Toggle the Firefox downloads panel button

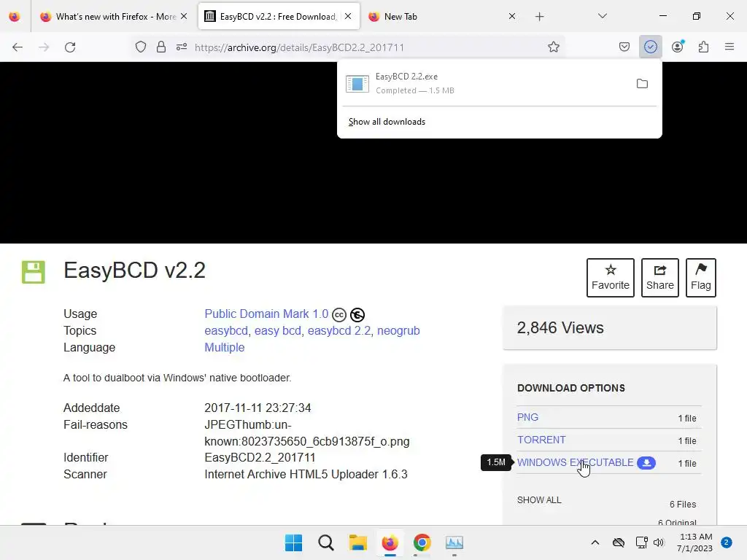click(x=650, y=47)
